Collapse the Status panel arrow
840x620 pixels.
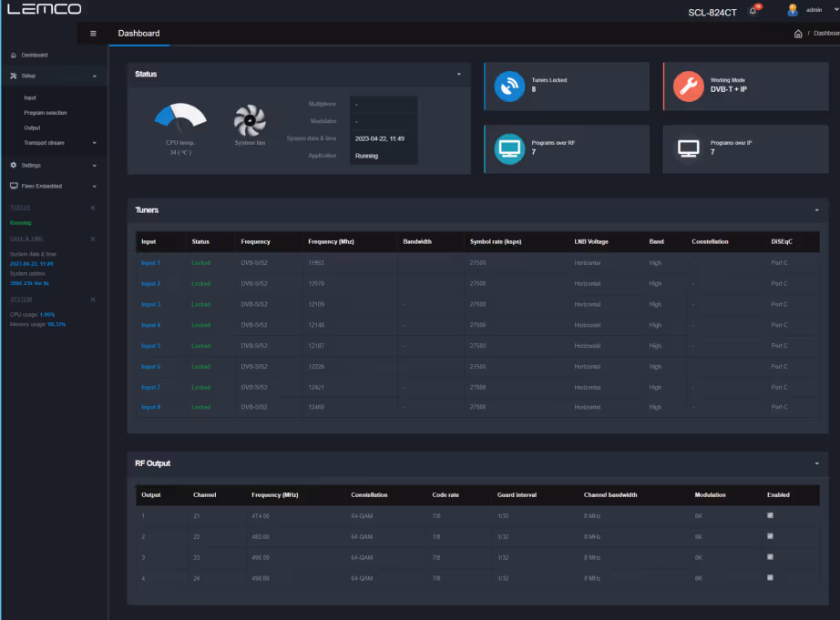(459, 75)
